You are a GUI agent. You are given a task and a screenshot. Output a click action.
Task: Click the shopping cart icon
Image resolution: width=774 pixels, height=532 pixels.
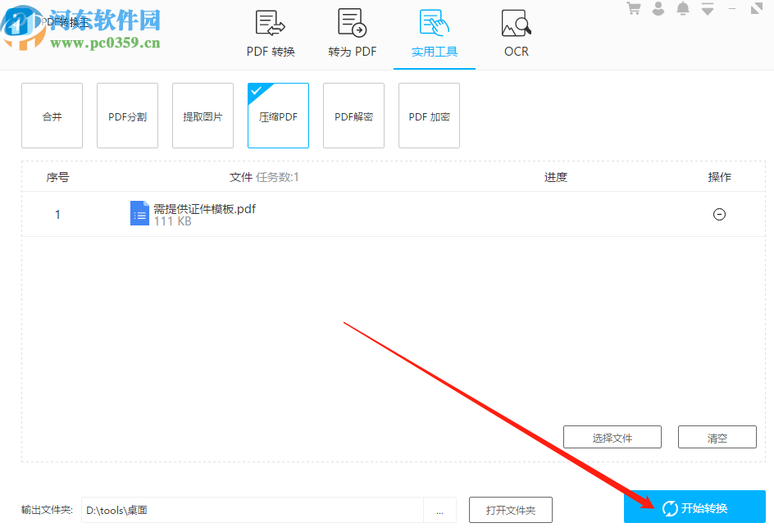[x=634, y=8]
